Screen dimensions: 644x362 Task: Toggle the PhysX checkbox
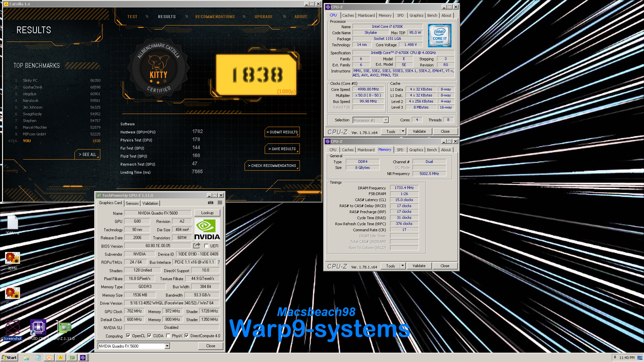click(168, 336)
